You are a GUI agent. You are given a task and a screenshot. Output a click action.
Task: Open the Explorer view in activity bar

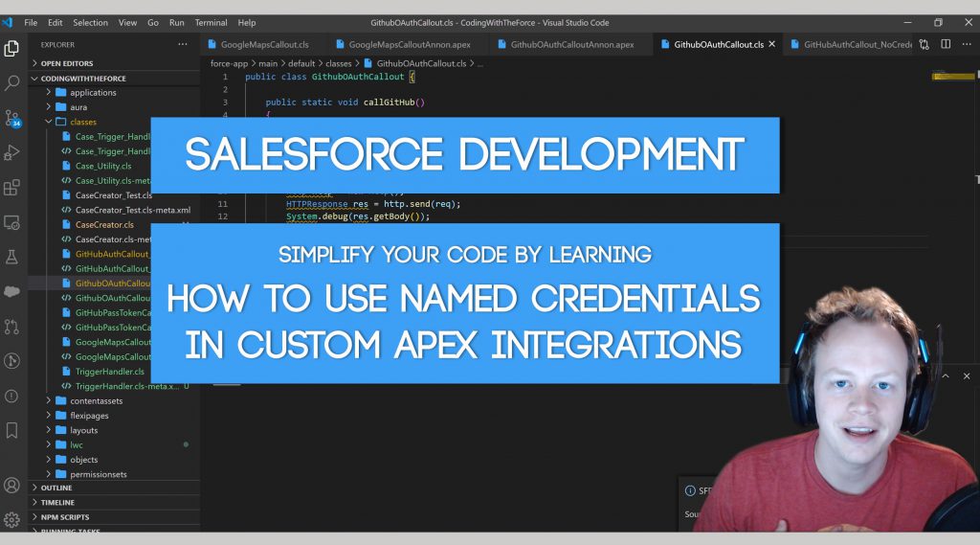(11, 48)
